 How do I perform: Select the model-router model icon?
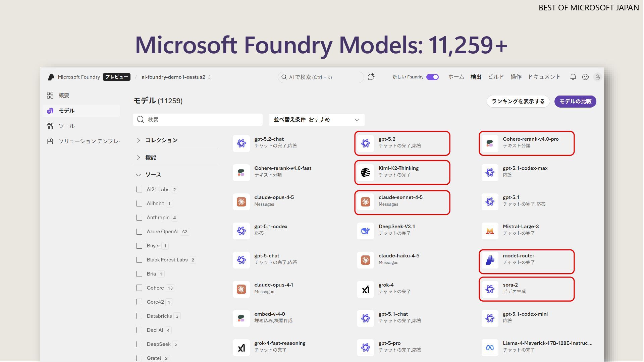[490, 260]
